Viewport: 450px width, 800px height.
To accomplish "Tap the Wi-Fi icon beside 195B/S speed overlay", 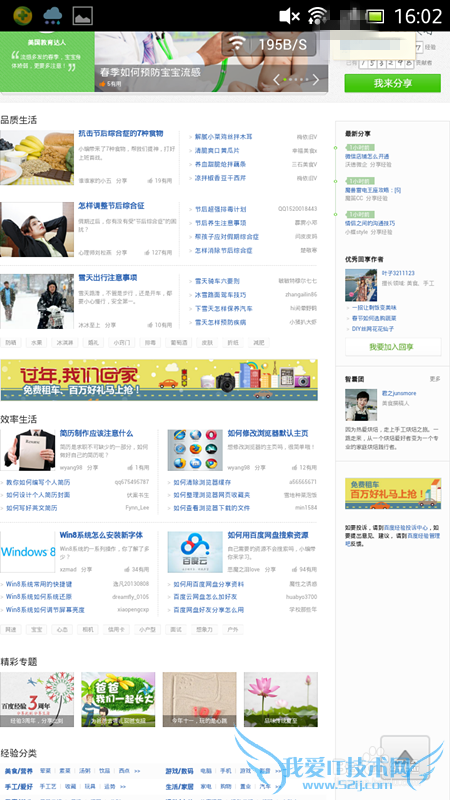I will 236,44.
